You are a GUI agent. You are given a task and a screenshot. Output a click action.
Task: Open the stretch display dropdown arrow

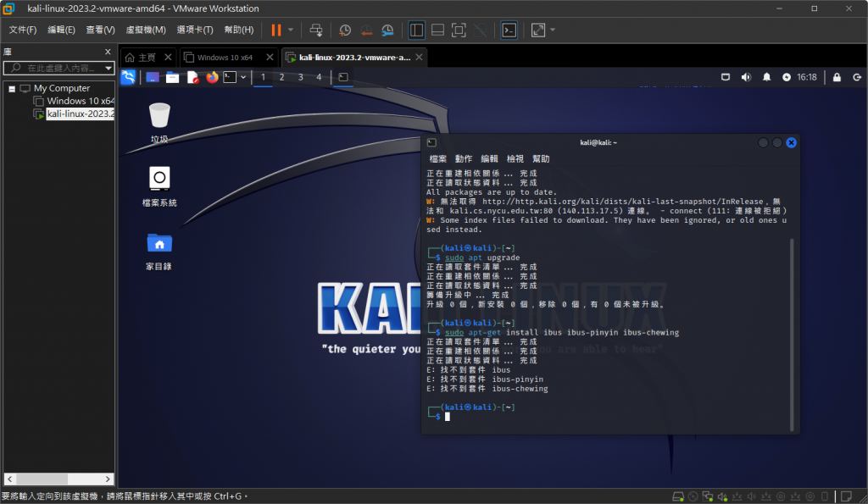tap(553, 30)
